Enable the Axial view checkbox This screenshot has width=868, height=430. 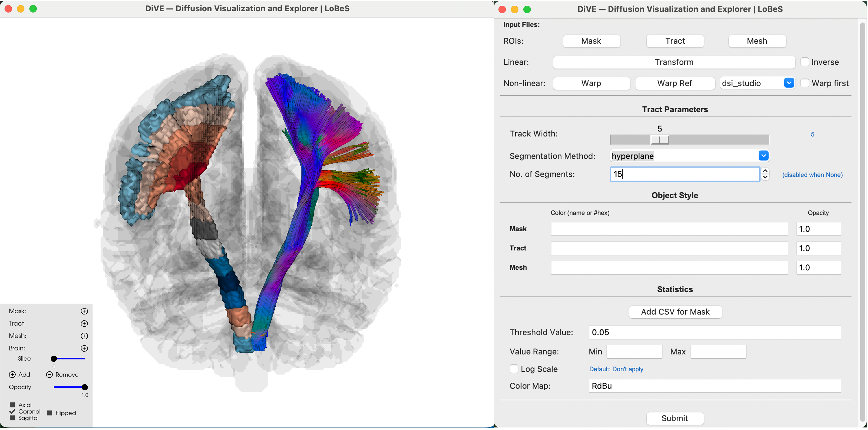coord(13,405)
